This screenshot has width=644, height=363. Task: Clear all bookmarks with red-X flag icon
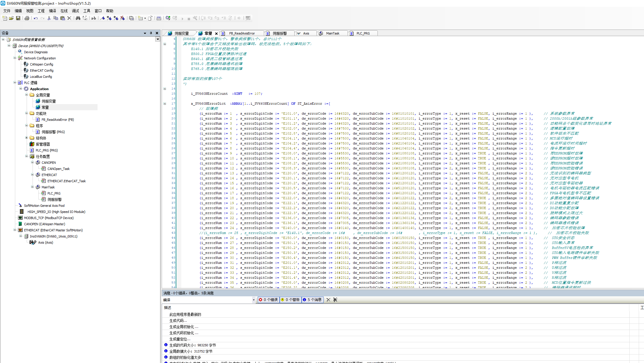click(123, 18)
